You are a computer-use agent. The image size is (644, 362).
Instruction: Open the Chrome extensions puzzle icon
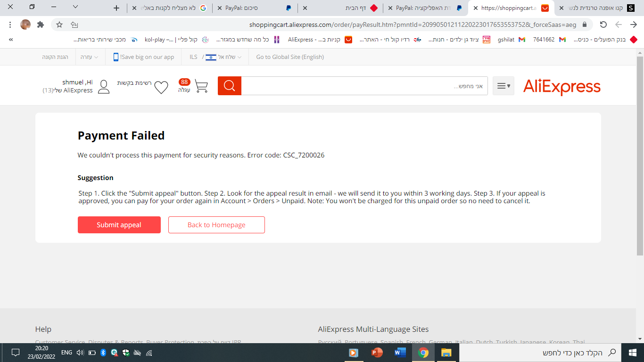[x=41, y=25]
